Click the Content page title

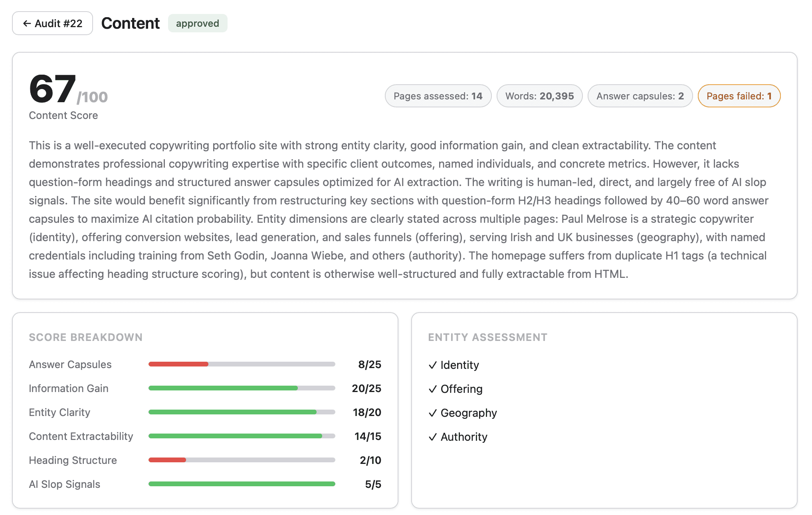point(130,24)
